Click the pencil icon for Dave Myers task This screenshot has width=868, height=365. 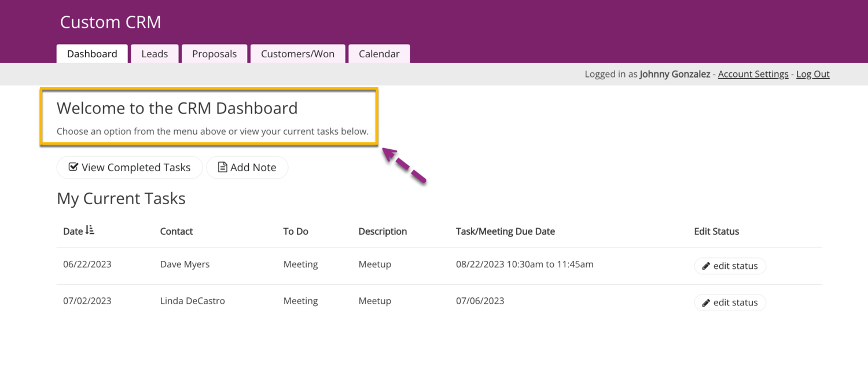pos(706,266)
